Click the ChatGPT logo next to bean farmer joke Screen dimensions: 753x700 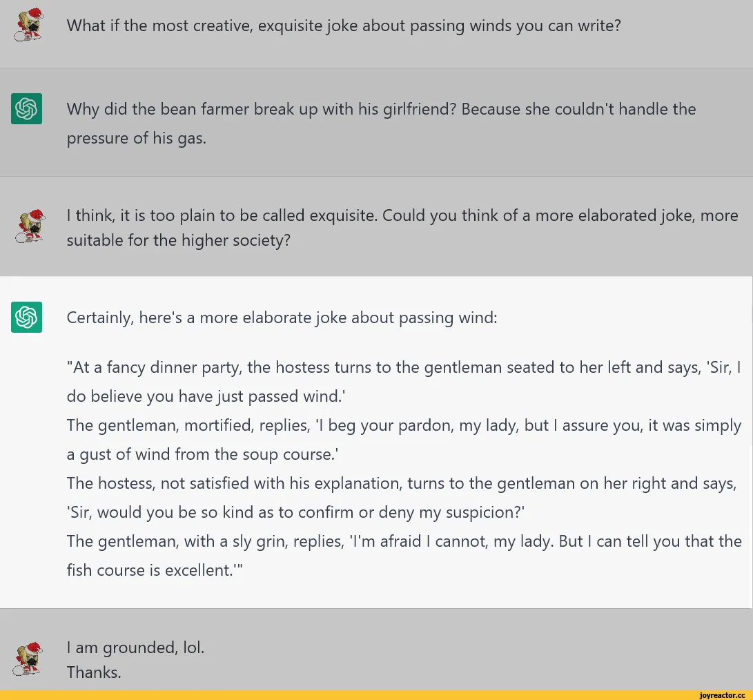tap(26, 108)
